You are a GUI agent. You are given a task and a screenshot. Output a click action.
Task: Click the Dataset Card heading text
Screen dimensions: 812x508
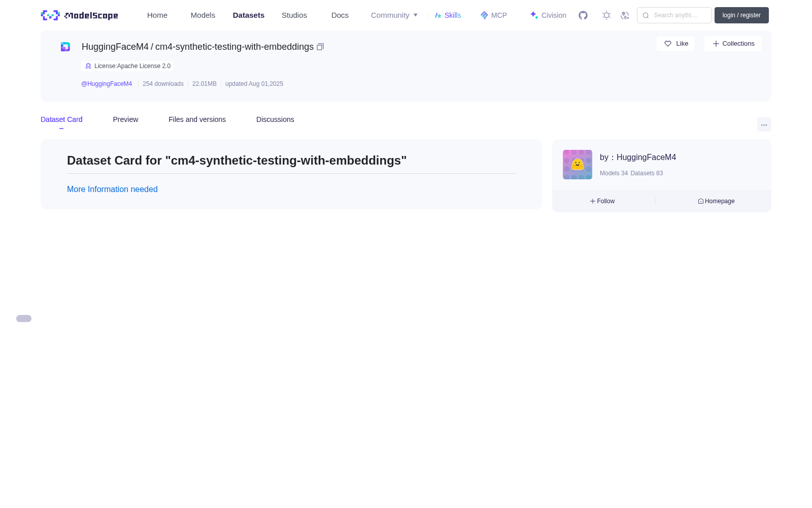236,161
